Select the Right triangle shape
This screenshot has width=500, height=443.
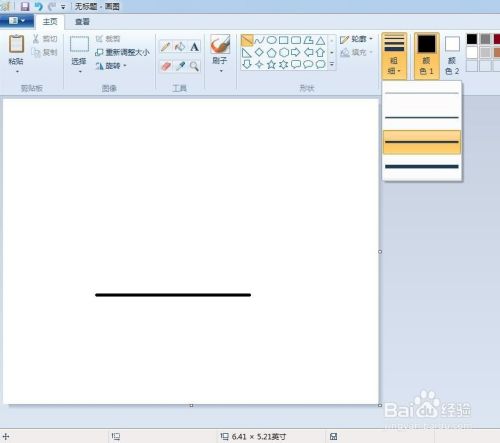(247, 52)
